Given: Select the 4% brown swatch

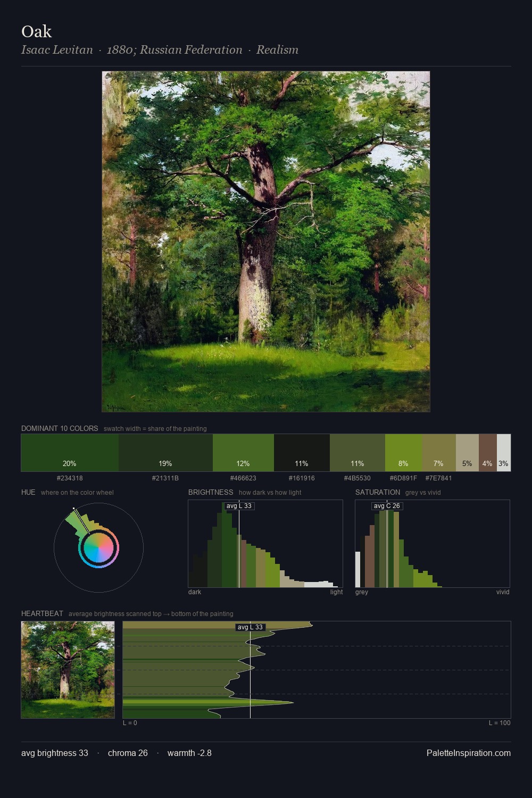Looking at the screenshot, I should 487,453.
